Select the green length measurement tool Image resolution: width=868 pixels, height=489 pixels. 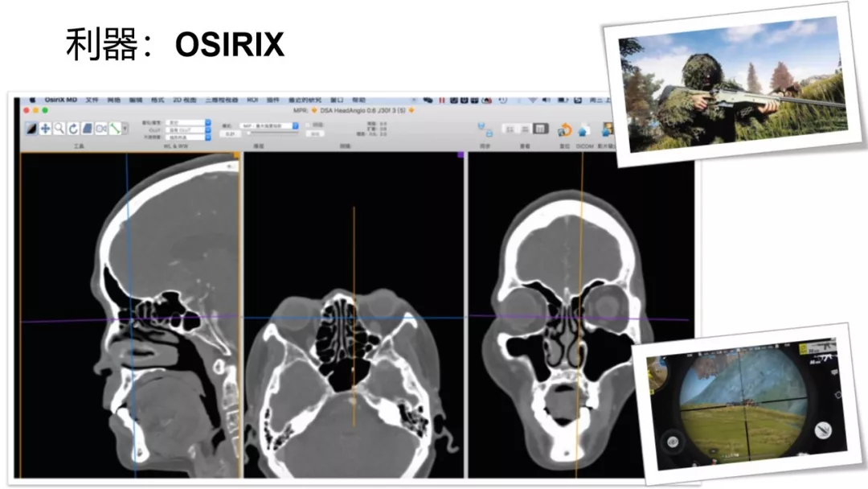(115, 129)
